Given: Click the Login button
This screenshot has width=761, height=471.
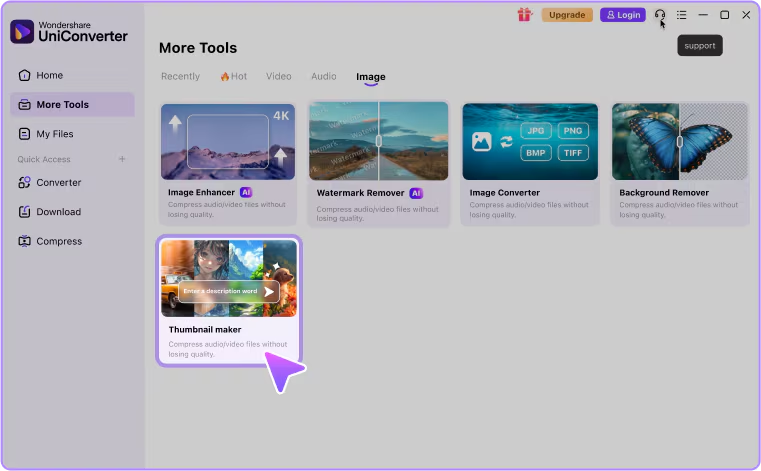Looking at the screenshot, I should tap(623, 15).
